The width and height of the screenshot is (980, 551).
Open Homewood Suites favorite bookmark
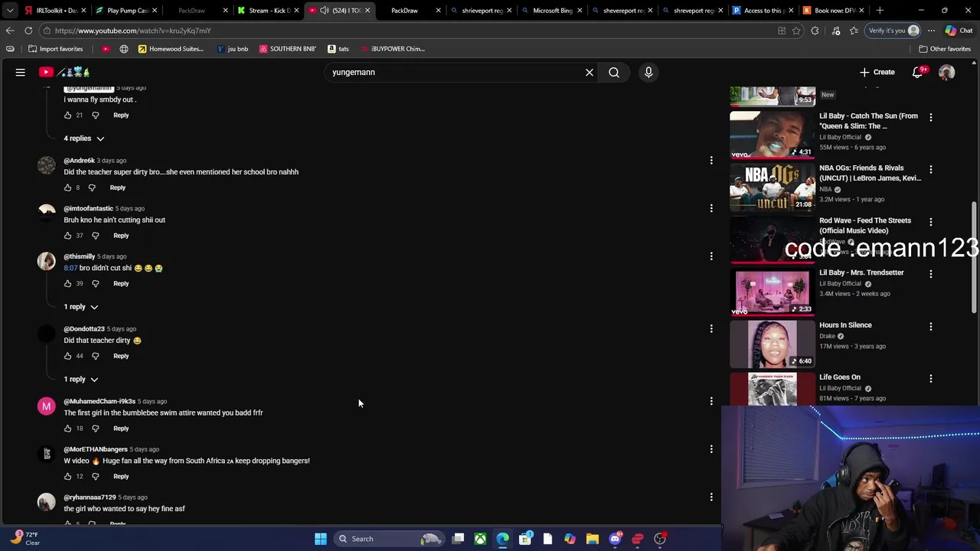pyautogui.click(x=170, y=49)
